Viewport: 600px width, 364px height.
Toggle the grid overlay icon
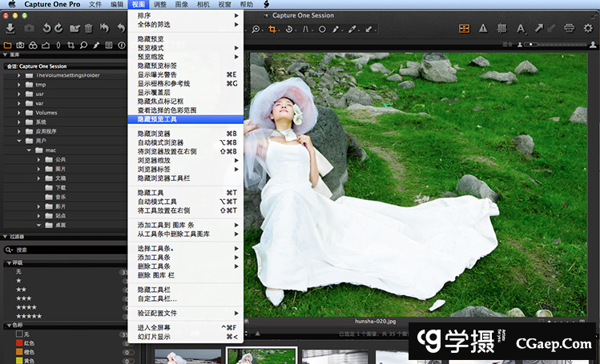503,29
